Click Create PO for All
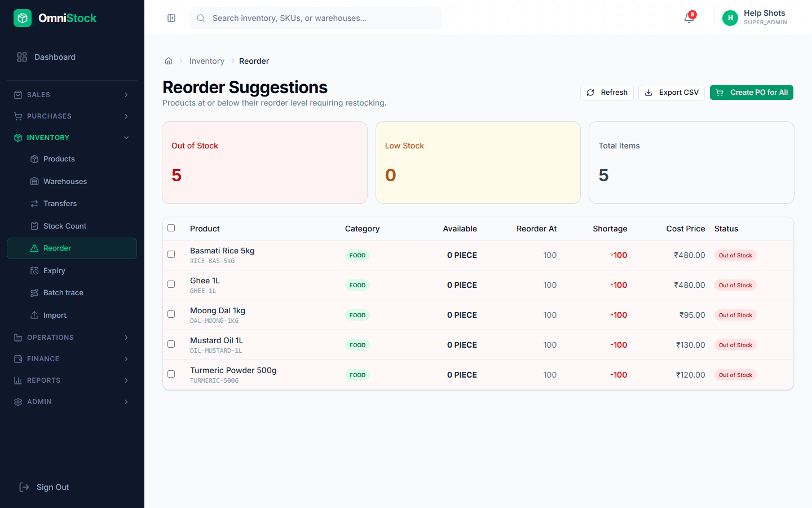 tap(752, 93)
